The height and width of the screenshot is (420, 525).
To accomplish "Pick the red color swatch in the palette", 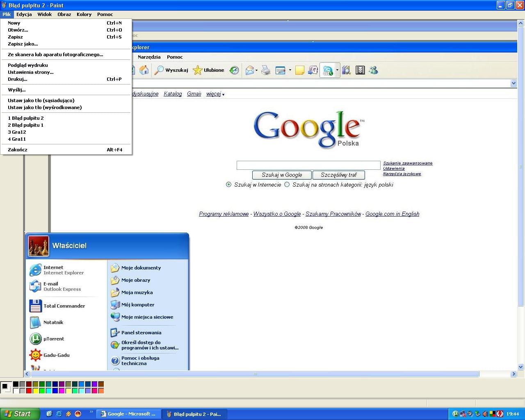I will (x=29, y=391).
